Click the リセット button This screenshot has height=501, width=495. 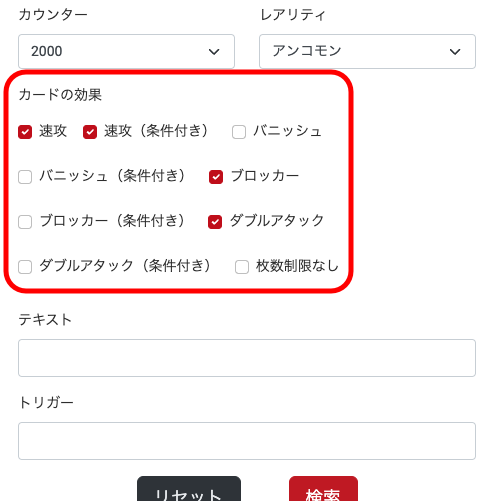tap(189, 489)
